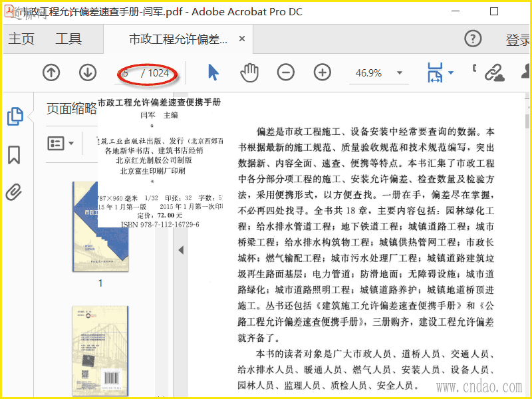Go to next page with down arrow
Image resolution: width=532 pixels, height=399 pixels.
(88, 72)
